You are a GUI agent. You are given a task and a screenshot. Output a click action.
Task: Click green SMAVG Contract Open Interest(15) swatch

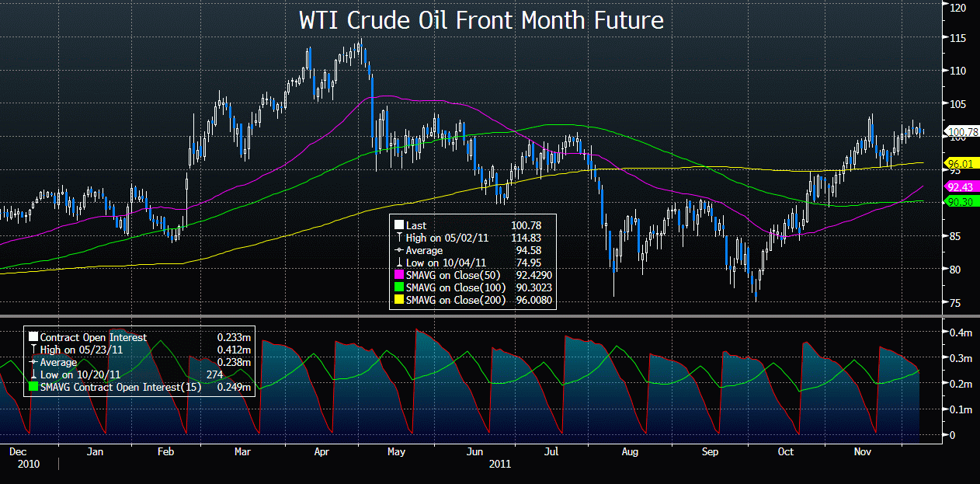33,386
